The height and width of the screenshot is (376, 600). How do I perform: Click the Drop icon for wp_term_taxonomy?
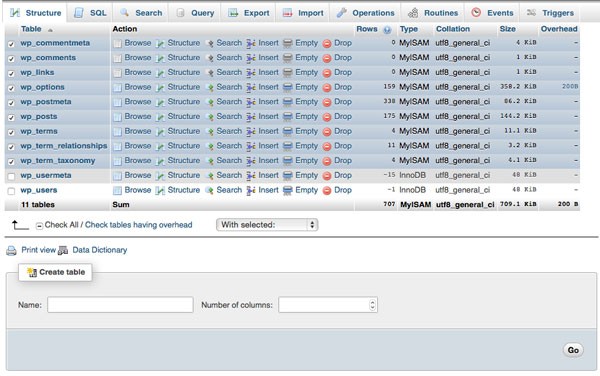click(327, 161)
